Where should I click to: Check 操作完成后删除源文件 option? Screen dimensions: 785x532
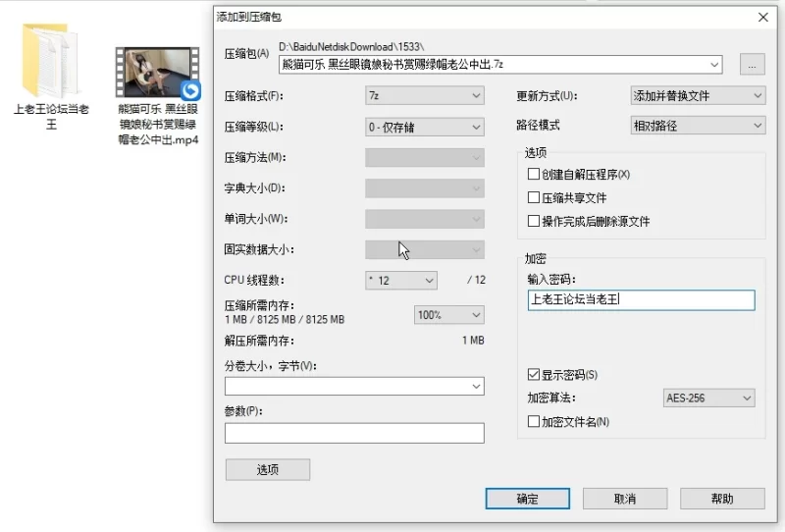point(534,221)
